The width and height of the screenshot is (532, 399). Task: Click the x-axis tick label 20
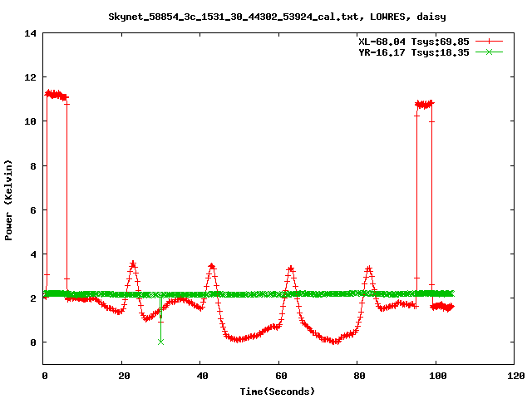click(x=124, y=376)
